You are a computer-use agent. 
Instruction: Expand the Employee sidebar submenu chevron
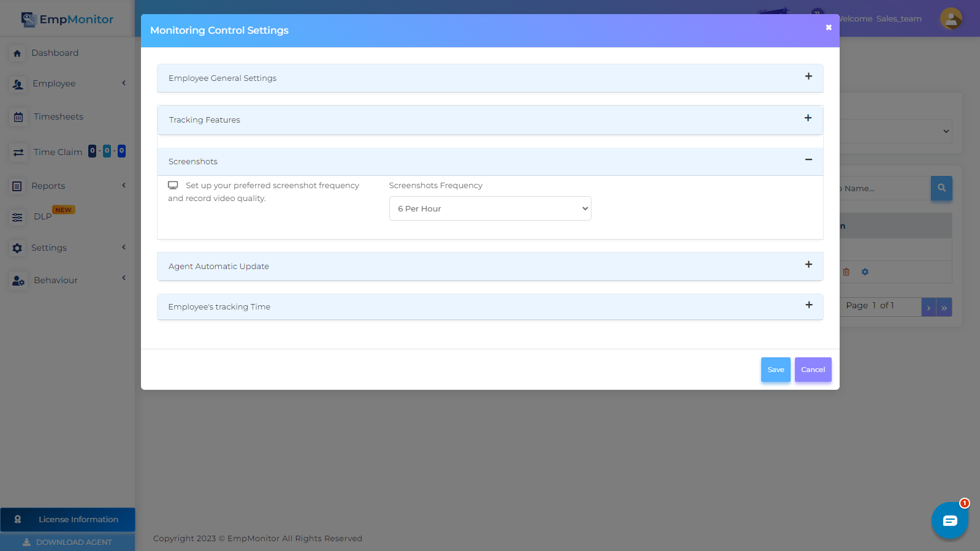coord(124,83)
